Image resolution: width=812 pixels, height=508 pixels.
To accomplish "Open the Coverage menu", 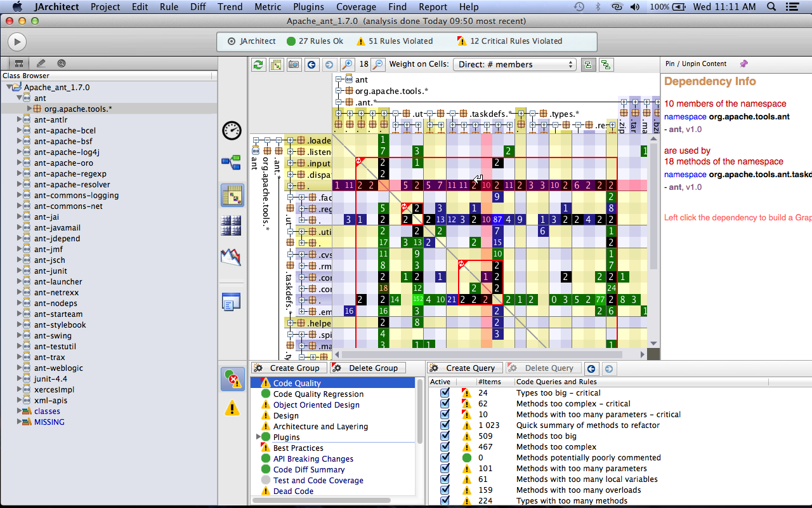I will (x=356, y=6).
